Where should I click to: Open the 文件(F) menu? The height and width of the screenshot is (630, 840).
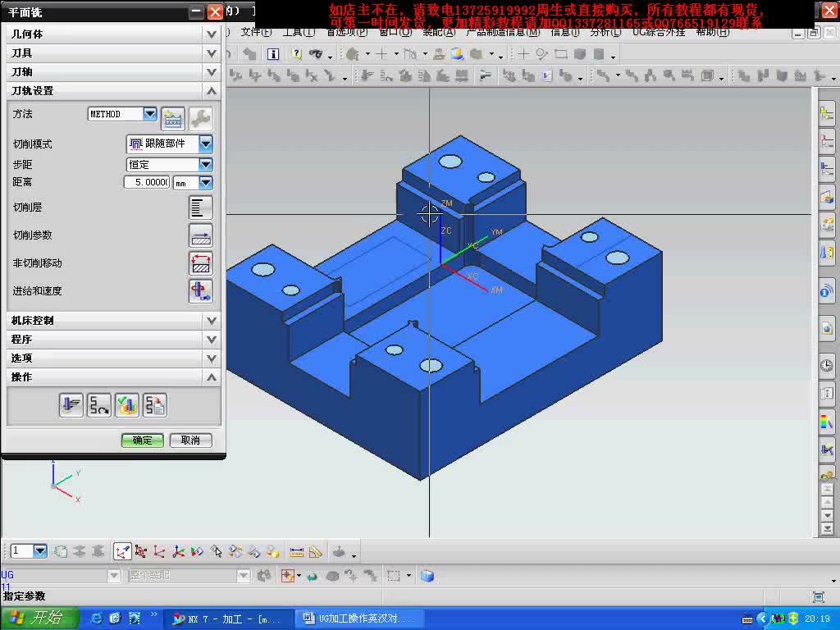click(x=256, y=32)
